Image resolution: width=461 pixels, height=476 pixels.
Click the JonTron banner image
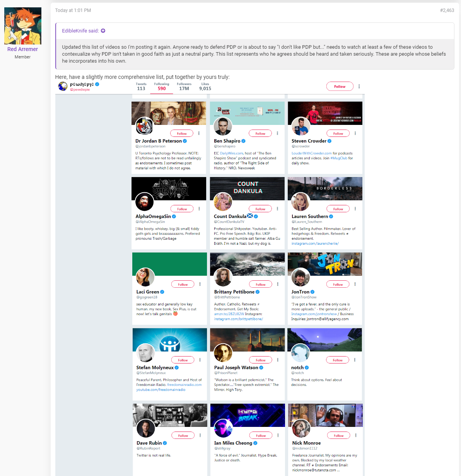click(x=325, y=264)
